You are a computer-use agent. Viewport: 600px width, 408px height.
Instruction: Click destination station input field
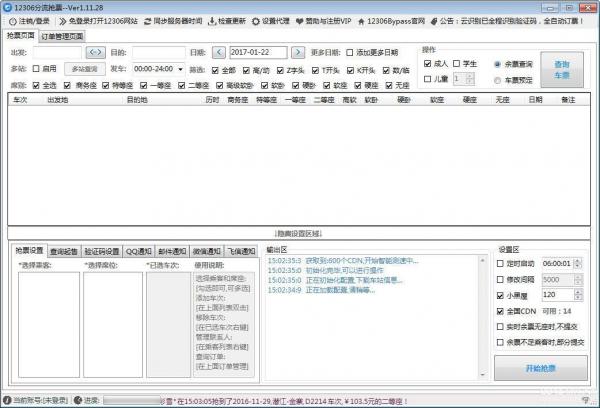click(159, 52)
